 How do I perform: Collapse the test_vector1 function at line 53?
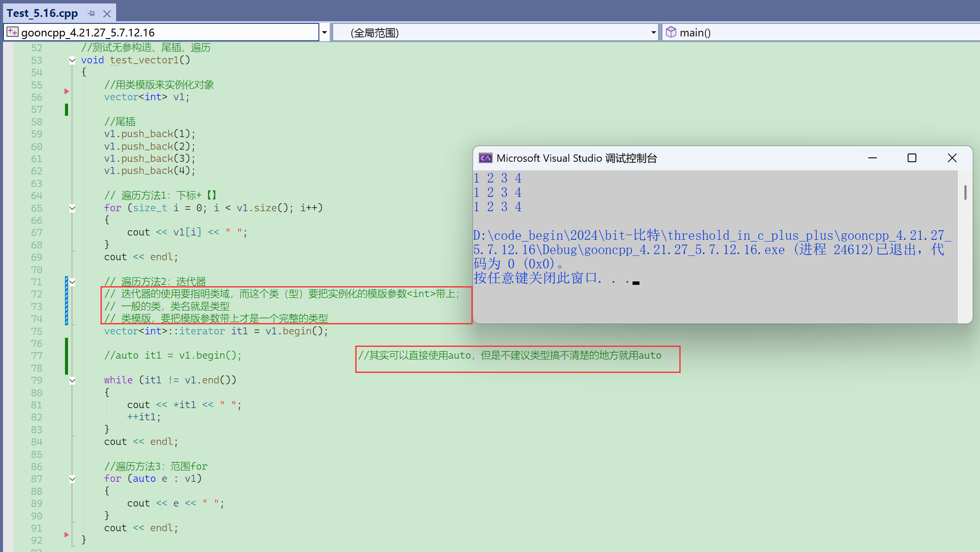[x=72, y=60]
